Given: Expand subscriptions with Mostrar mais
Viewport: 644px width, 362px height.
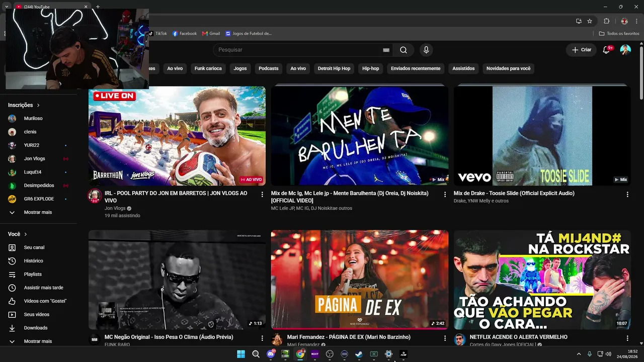Looking at the screenshot, I should point(38,212).
